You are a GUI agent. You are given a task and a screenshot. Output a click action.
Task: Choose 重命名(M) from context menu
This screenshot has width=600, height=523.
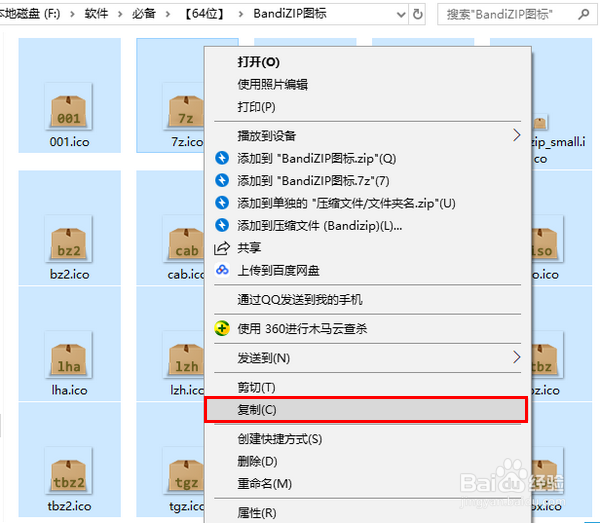(368, 484)
